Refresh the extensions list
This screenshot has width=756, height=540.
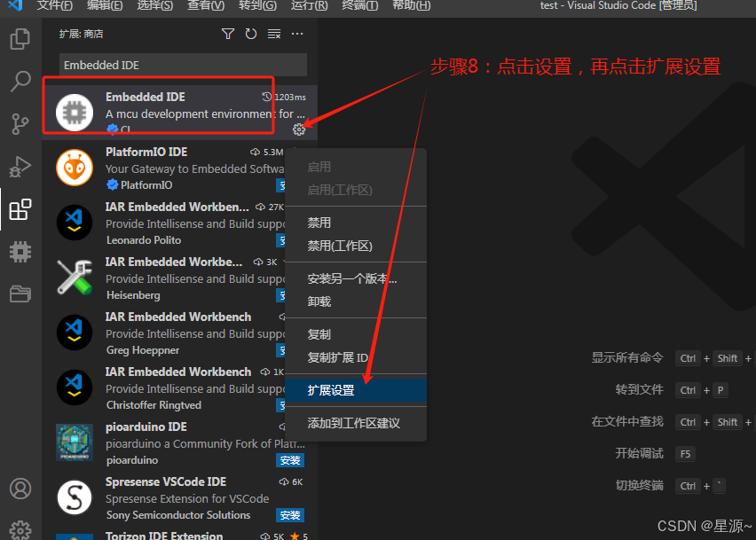(249, 33)
